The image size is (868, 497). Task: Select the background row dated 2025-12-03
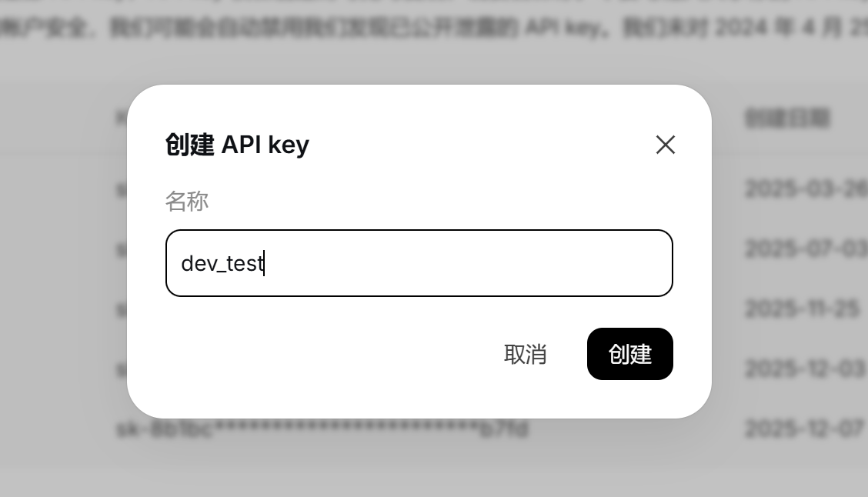pos(806,369)
